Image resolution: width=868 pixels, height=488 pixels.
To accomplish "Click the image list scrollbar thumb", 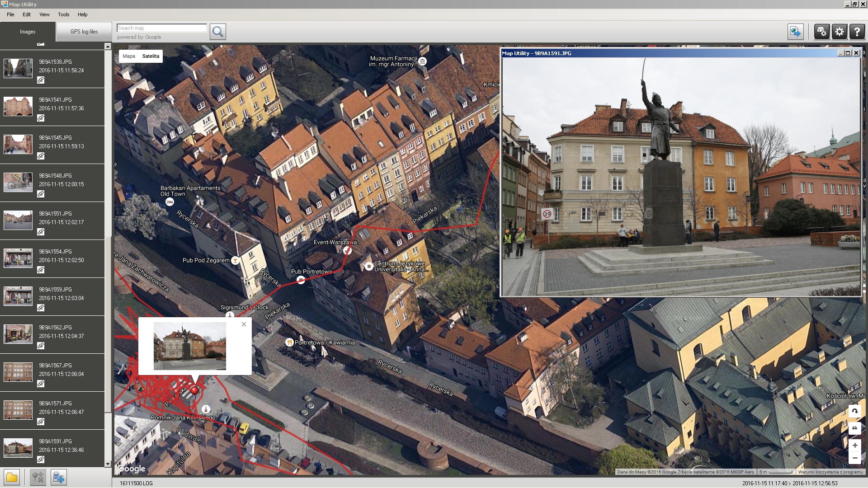I will click(108, 324).
